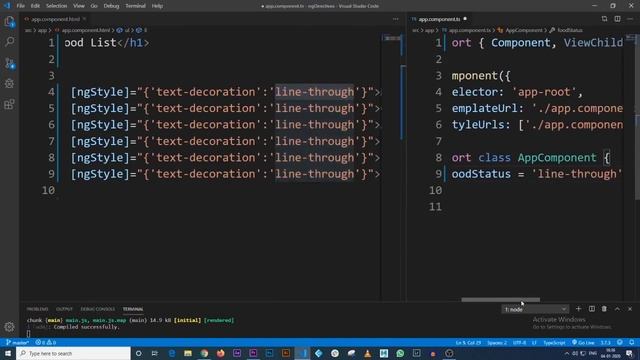The image size is (640, 360).
Task: Click 'Spaces: 2' indentation setting
Action: pos(497,342)
